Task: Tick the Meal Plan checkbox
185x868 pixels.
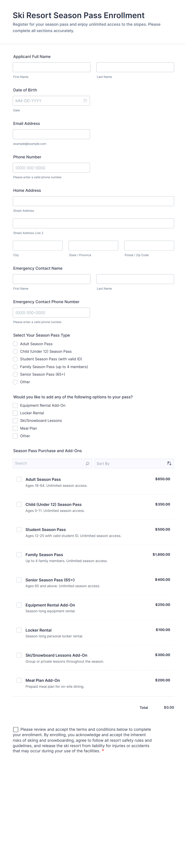Action: click(15, 428)
